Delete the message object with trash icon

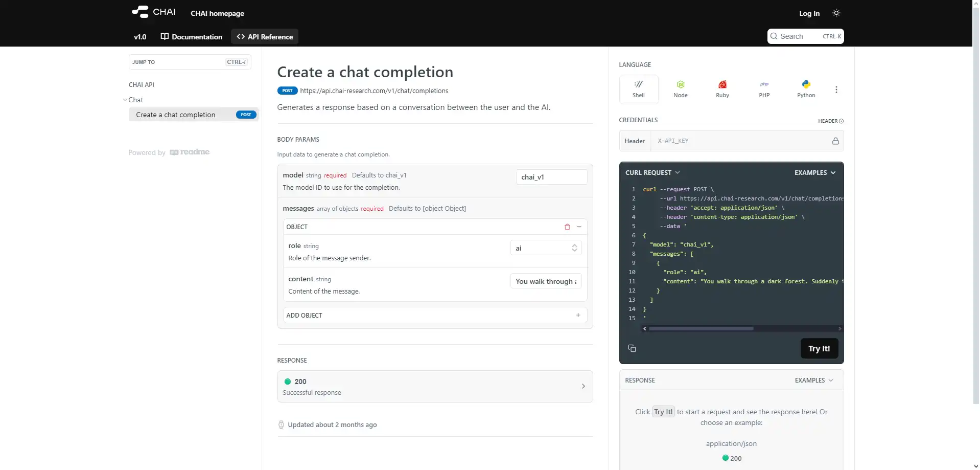coord(567,227)
